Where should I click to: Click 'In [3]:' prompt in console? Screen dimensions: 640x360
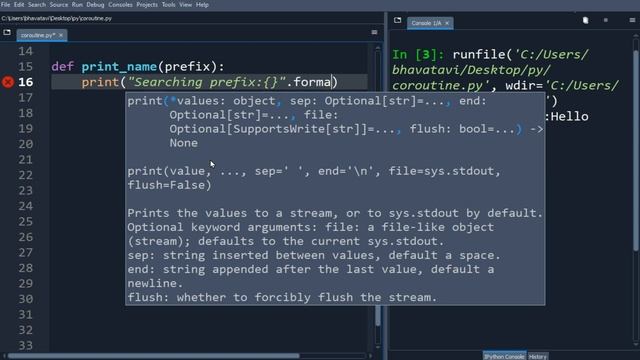[419, 54]
